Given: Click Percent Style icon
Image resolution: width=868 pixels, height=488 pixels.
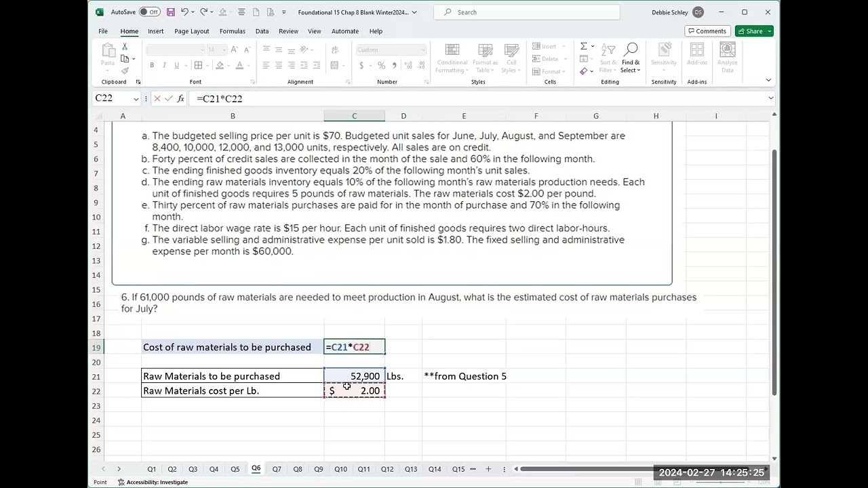Looking at the screenshot, I should coord(382,65).
